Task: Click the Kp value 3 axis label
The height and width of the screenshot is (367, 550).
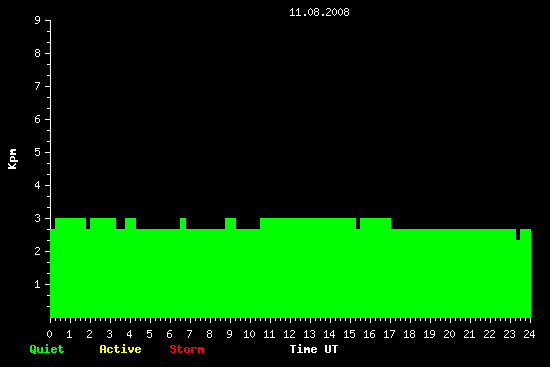Action: (x=38, y=218)
